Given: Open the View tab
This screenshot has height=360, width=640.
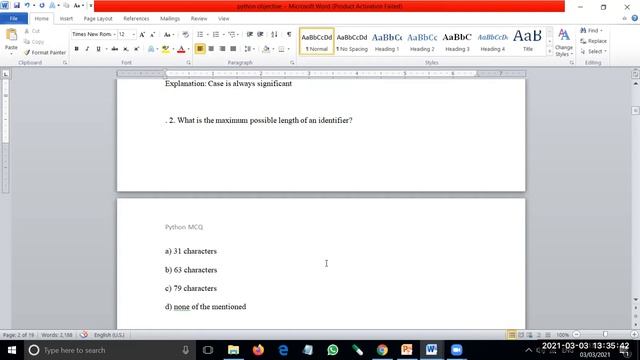Looking at the screenshot, I should pyautogui.click(x=224, y=19).
